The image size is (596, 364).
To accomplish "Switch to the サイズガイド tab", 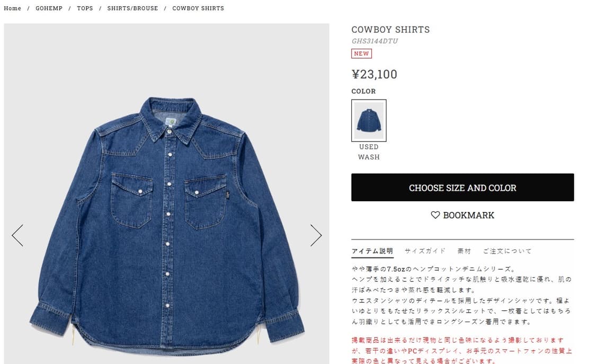I will [x=425, y=251].
